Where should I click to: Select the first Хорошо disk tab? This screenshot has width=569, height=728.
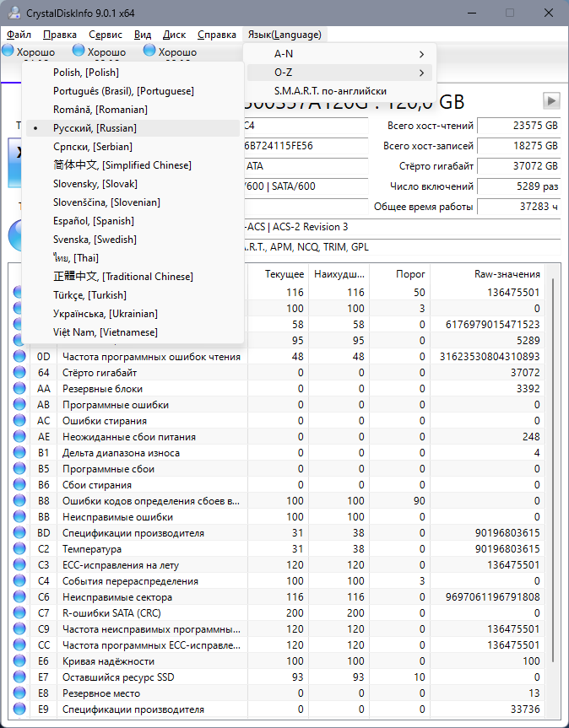(x=29, y=52)
